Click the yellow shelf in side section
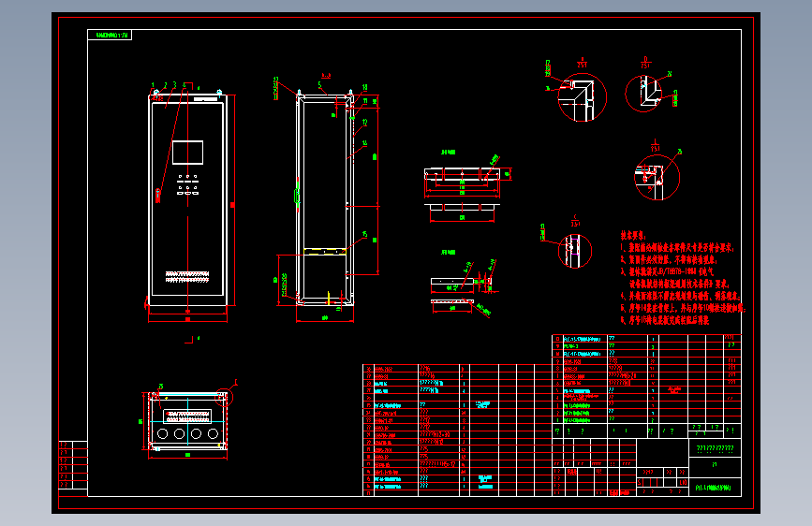This screenshot has height=526, width=812. click(x=325, y=252)
